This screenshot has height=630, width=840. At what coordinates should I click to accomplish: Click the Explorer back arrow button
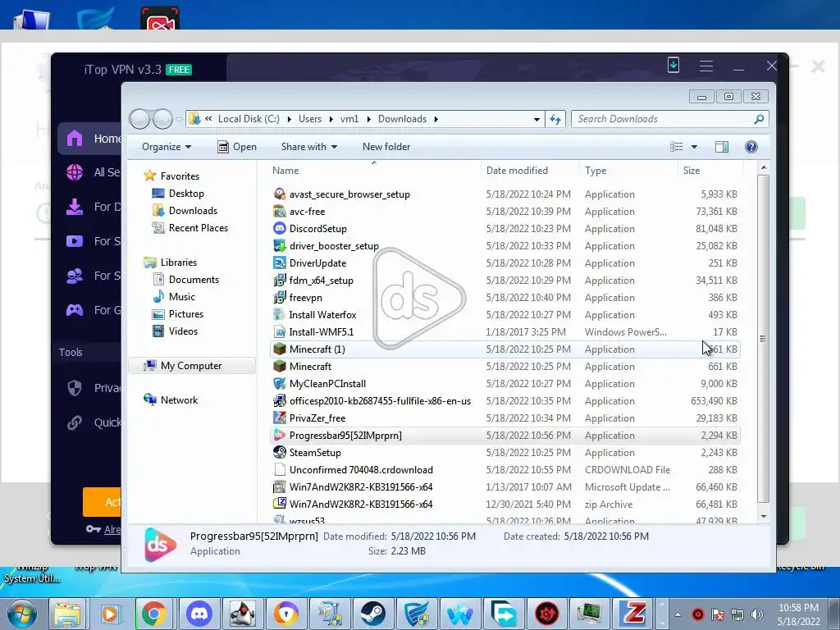tap(139, 119)
